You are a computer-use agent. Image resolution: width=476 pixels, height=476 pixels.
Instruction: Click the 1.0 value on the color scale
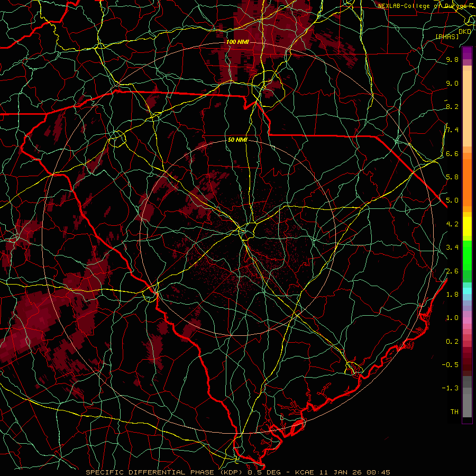pos(452,318)
